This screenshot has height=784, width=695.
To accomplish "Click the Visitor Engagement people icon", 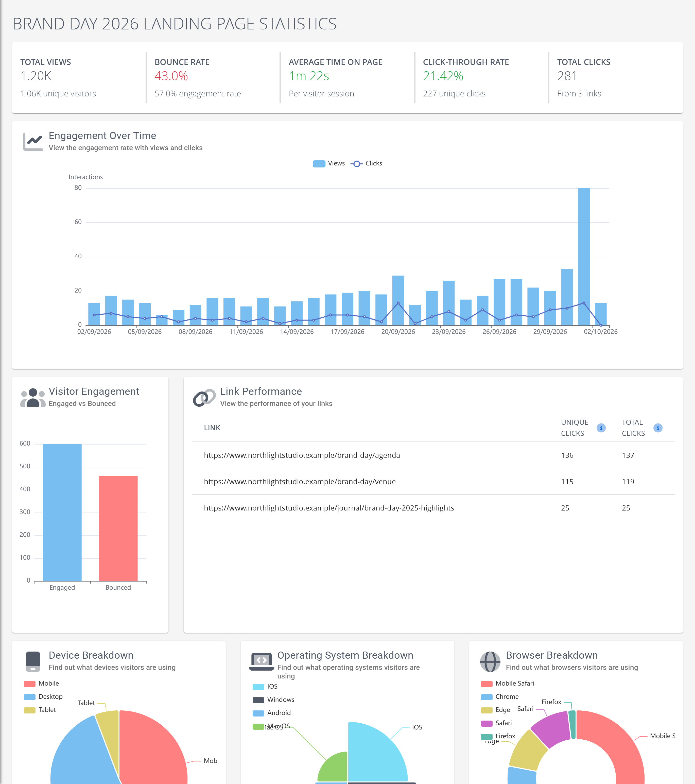I will coord(33,397).
